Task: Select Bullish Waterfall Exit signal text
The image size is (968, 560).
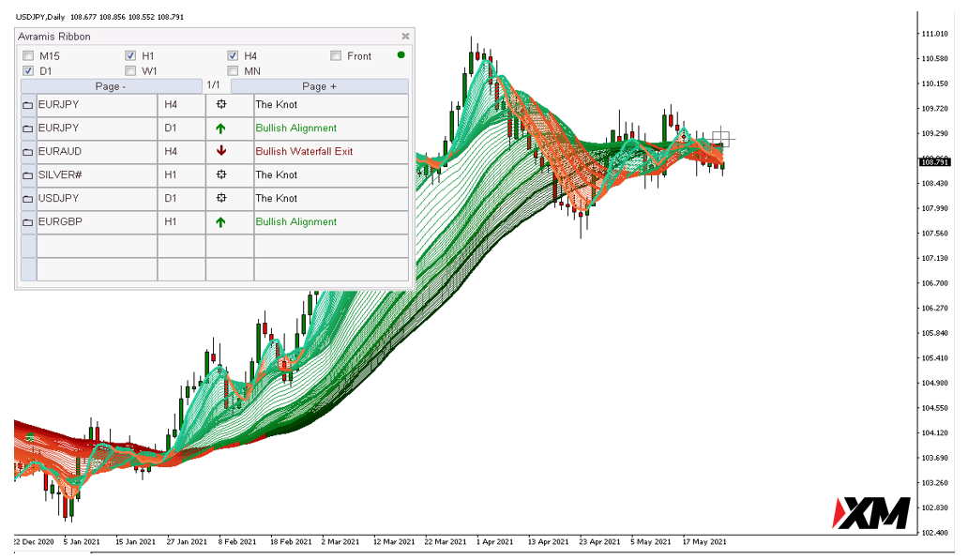Action: [304, 151]
